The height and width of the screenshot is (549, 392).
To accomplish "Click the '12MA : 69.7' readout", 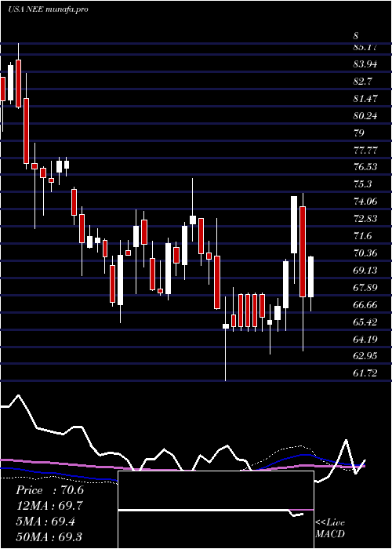I will click(49, 506).
